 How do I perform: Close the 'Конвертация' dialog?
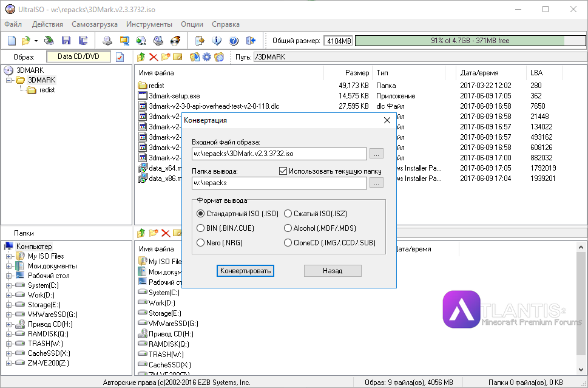pyautogui.click(x=387, y=120)
